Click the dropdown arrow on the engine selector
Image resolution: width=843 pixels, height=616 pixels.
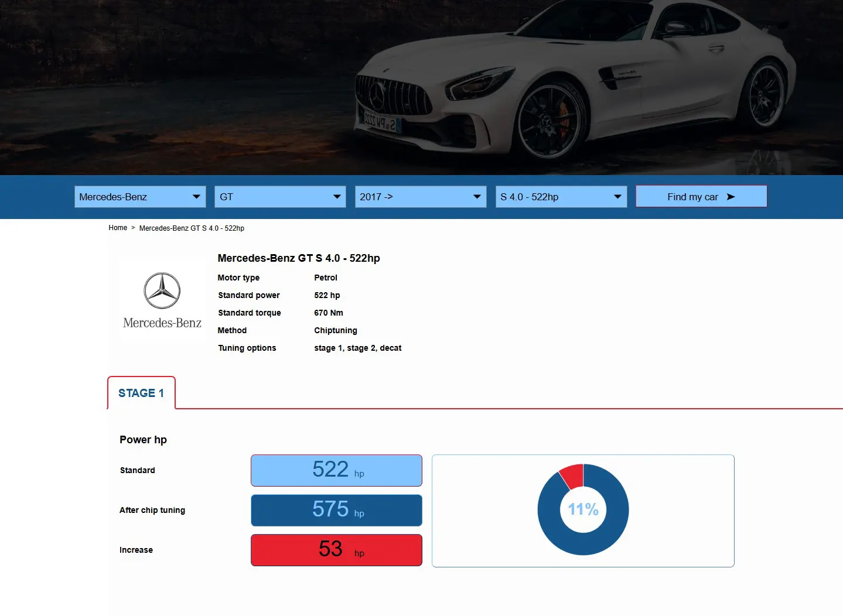[617, 197]
